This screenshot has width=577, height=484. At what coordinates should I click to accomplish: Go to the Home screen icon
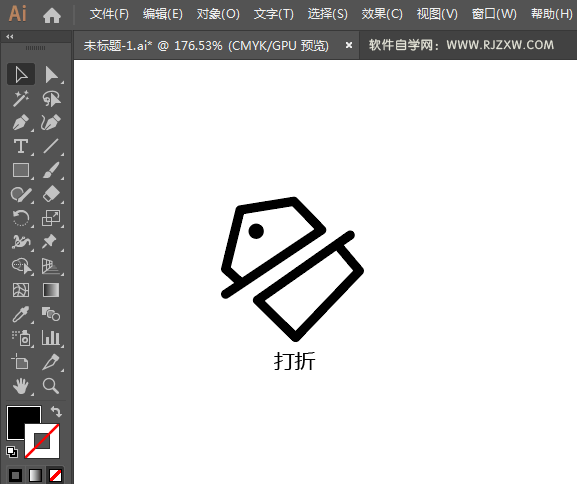52,15
